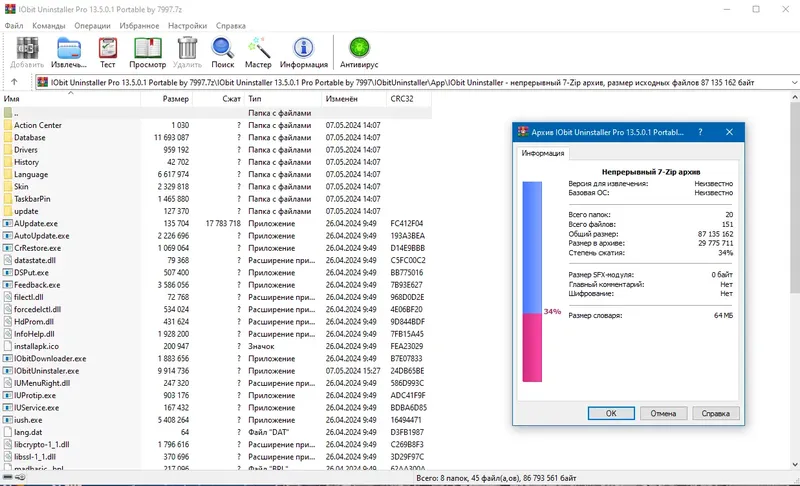Sort by the Имя column header
The image size is (800, 486).
pyautogui.click(x=70, y=98)
